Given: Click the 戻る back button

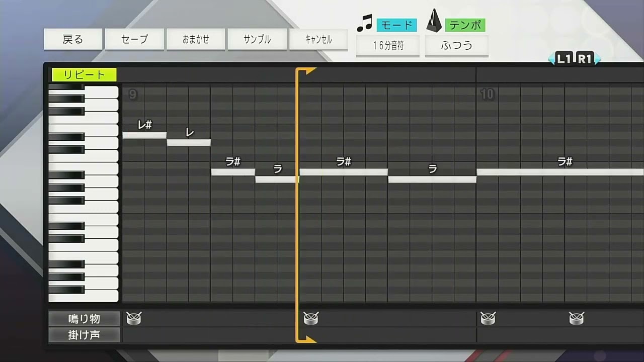Looking at the screenshot, I should (73, 39).
